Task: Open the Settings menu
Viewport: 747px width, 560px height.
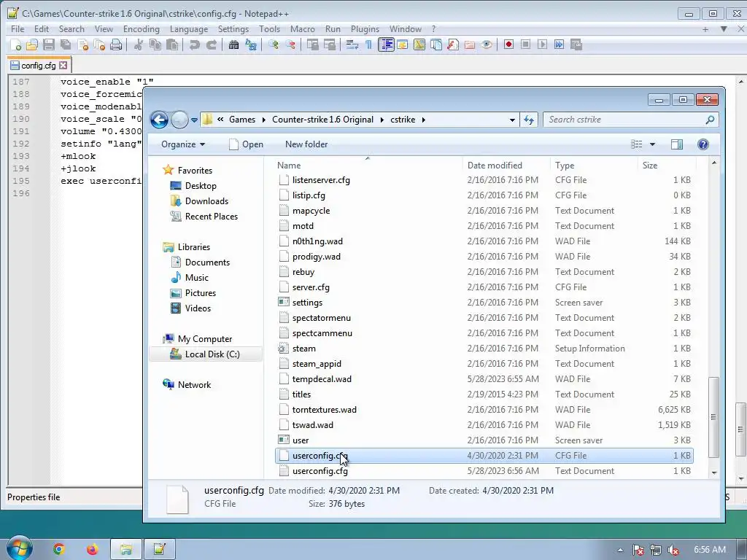Action: point(233,29)
